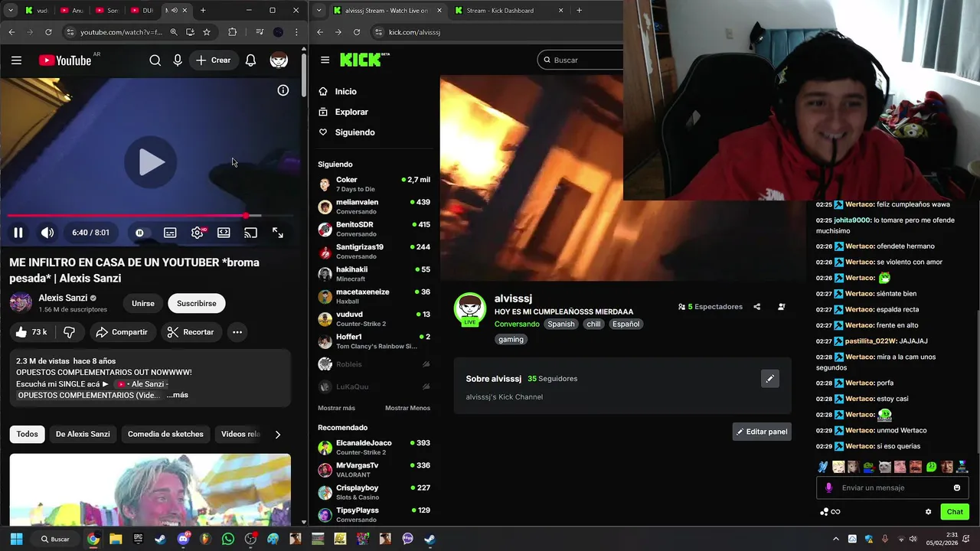Viewport: 980px width, 551px height.
Task: Bookmark YouTube page with star icon
Action: [207, 32]
